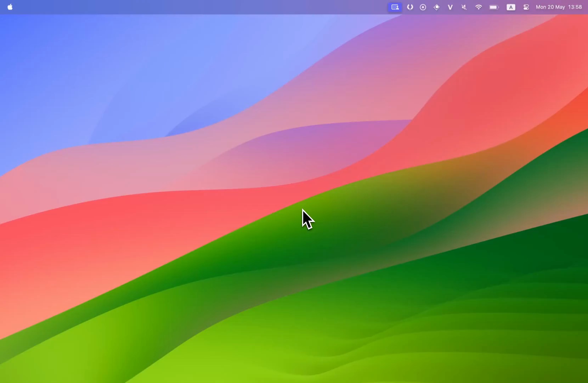Click the circular target icon in menu bar

point(423,7)
